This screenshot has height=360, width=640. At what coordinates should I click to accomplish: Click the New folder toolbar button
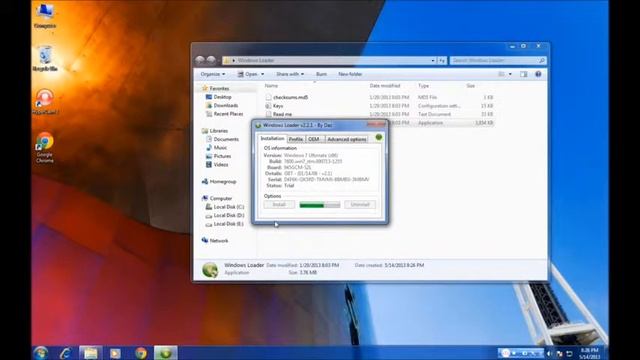pyautogui.click(x=350, y=74)
